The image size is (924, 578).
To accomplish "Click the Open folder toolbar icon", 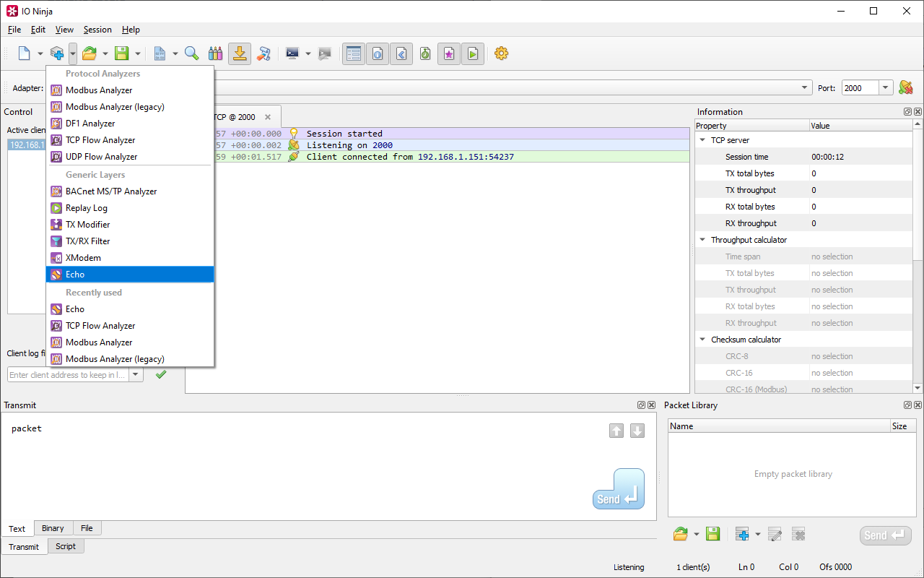I will coord(90,53).
